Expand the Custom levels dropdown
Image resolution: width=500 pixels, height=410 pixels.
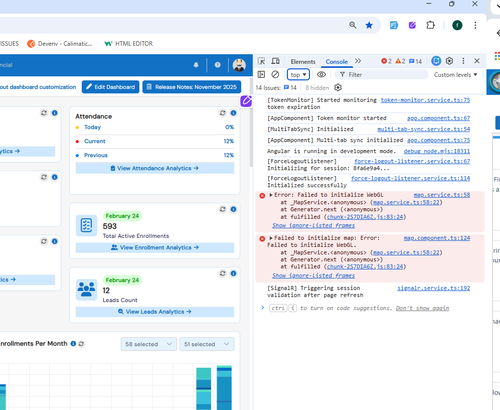tap(455, 75)
